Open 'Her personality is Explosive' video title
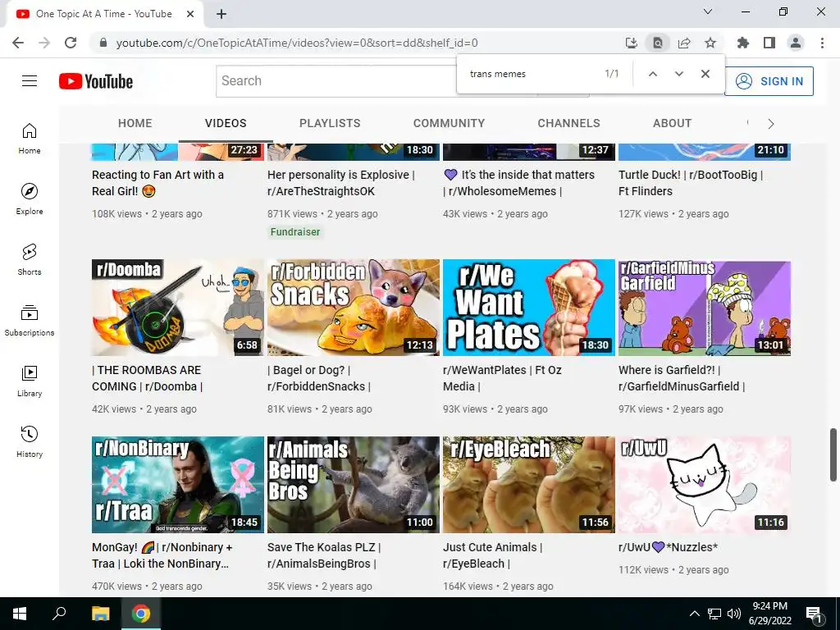The width and height of the screenshot is (840, 630). [341, 183]
